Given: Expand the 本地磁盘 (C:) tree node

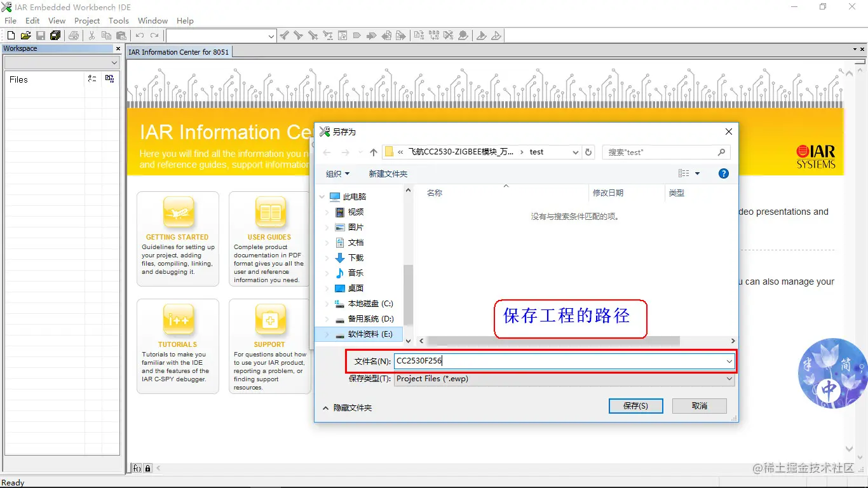Looking at the screenshot, I should click(327, 304).
